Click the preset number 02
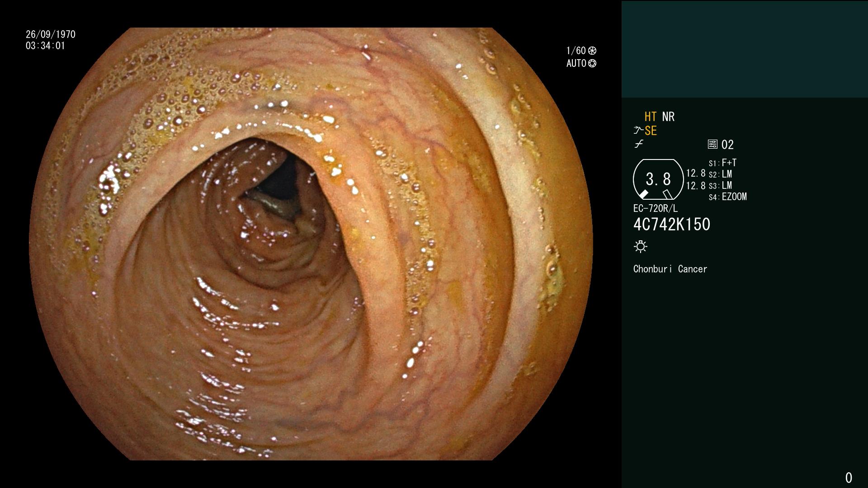868x488 pixels. tap(727, 145)
